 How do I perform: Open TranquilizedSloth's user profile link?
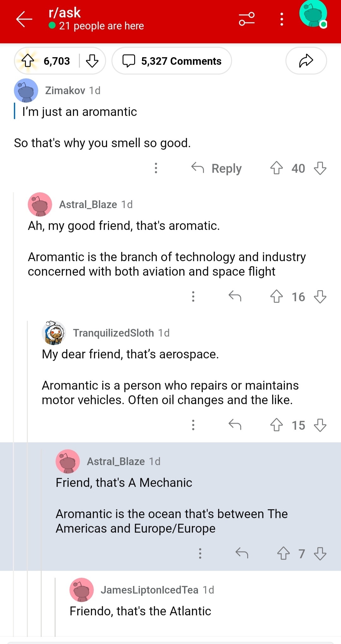pos(113,333)
